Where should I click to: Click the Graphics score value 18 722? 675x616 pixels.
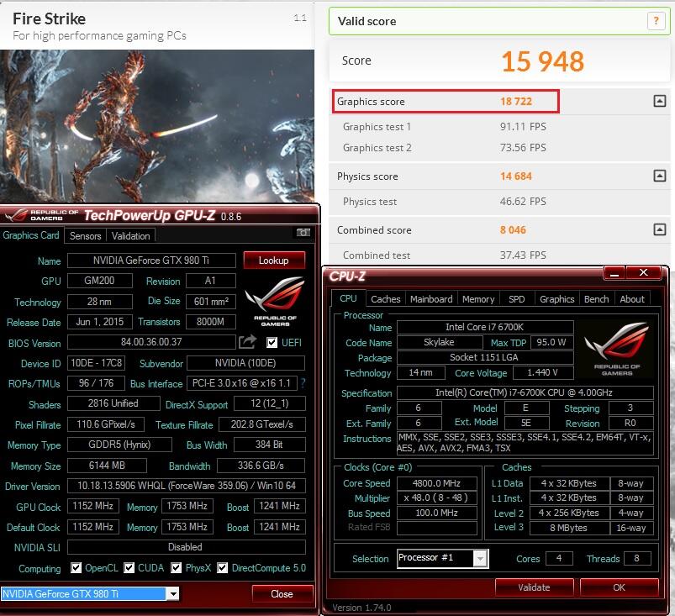pyautogui.click(x=516, y=102)
